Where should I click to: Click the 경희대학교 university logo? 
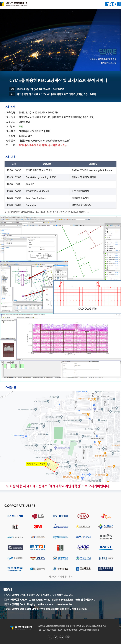coord(38,558)
